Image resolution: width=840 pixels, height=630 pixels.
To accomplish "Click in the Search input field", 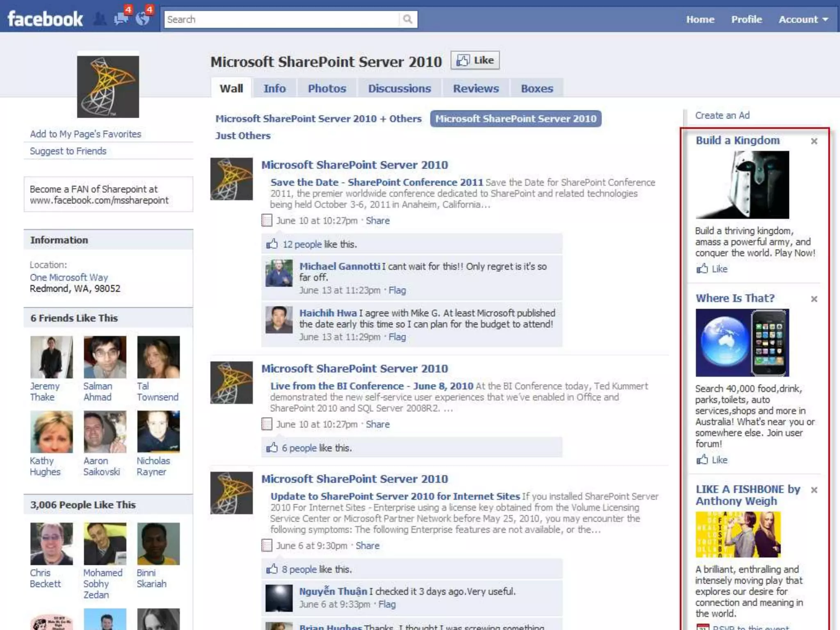I will (x=281, y=19).
